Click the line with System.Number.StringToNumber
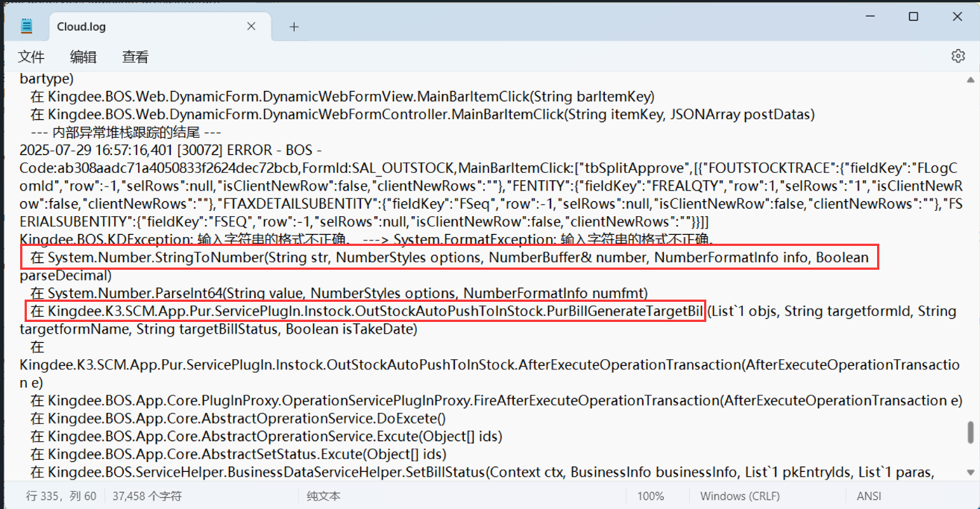Viewport: 980px width, 509px height. click(x=450, y=258)
